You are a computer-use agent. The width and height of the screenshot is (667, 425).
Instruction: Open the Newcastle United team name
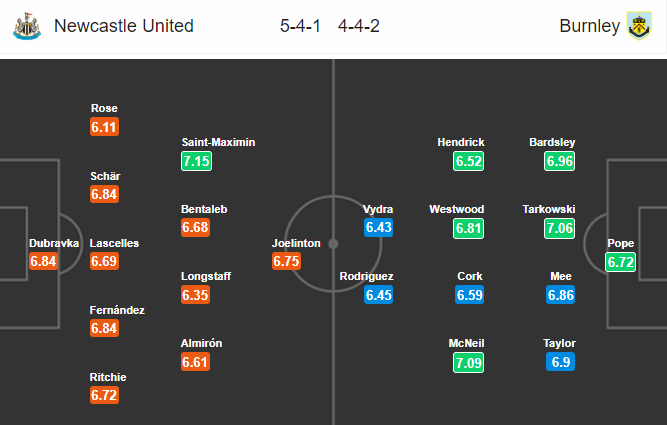124,26
